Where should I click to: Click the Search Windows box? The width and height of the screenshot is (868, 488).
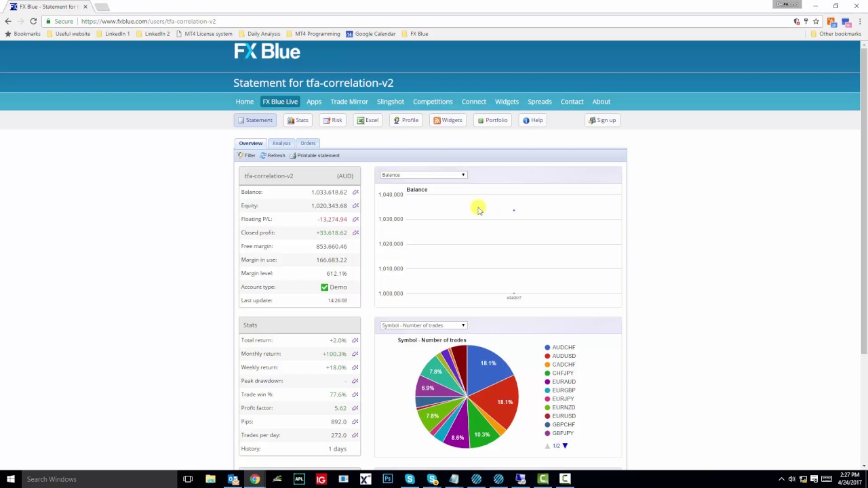(98, 479)
